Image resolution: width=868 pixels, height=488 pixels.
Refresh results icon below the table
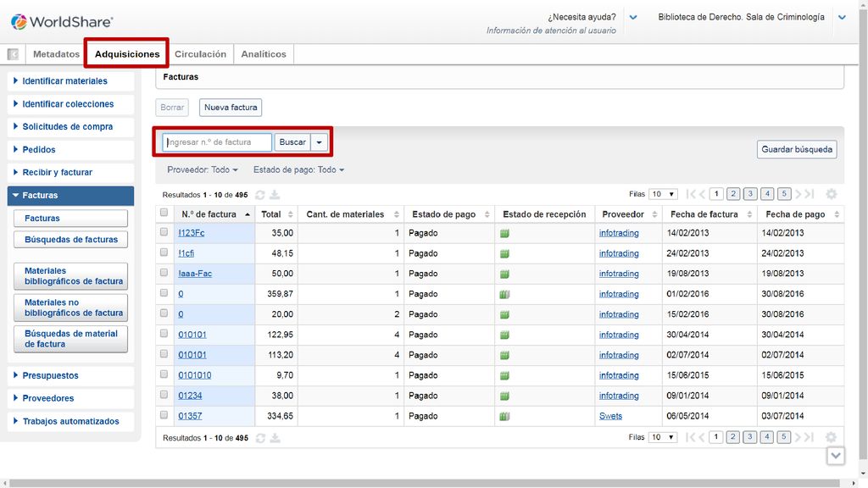point(260,438)
